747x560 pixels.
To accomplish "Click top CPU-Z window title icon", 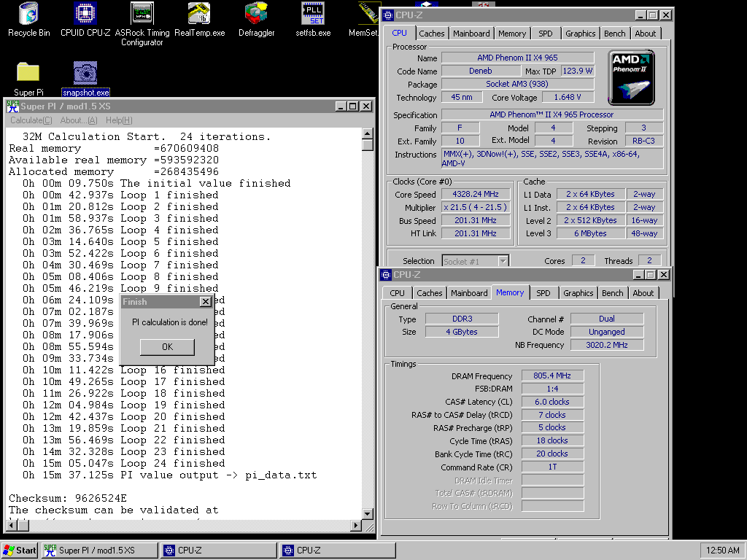I will (388, 15).
